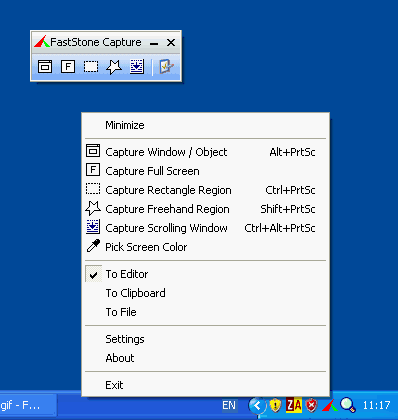Choose Pick Screen Color from the menu
Image resolution: width=398 pixels, height=420 pixels.
click(x=205, y=247)
